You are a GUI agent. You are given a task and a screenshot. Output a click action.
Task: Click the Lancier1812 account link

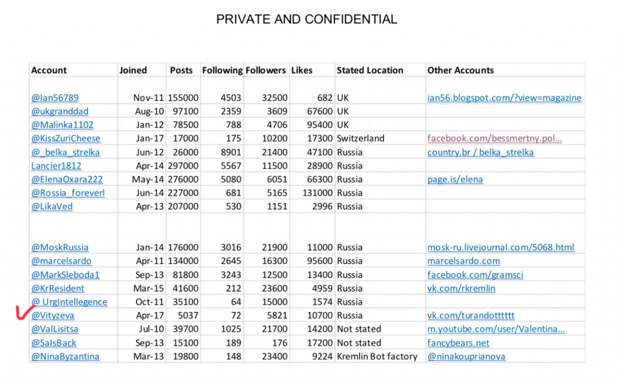(x=56, y=166)
